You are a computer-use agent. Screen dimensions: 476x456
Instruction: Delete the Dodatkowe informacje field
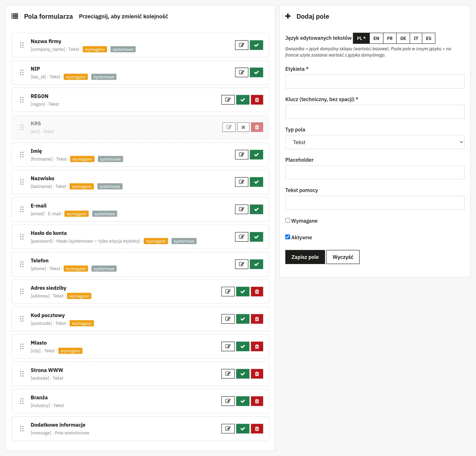257,429
